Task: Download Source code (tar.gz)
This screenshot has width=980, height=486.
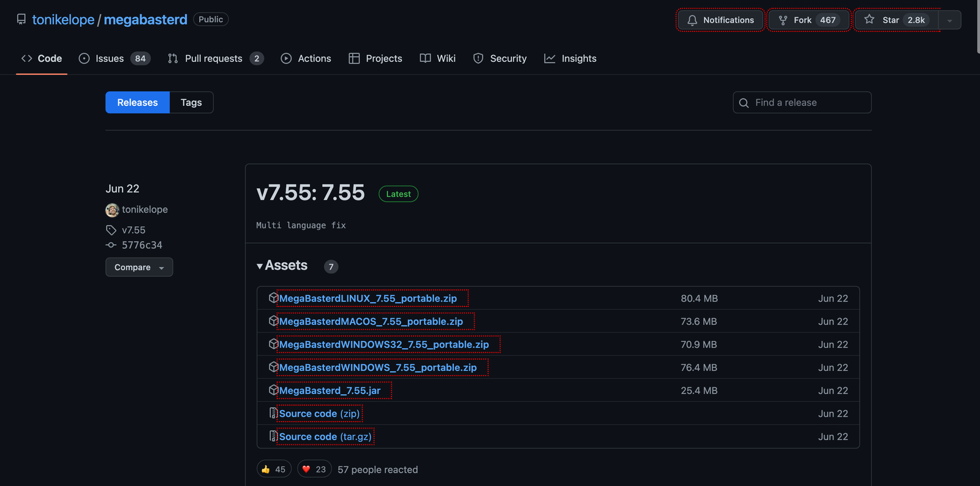Action: click(x=325, y=436)
